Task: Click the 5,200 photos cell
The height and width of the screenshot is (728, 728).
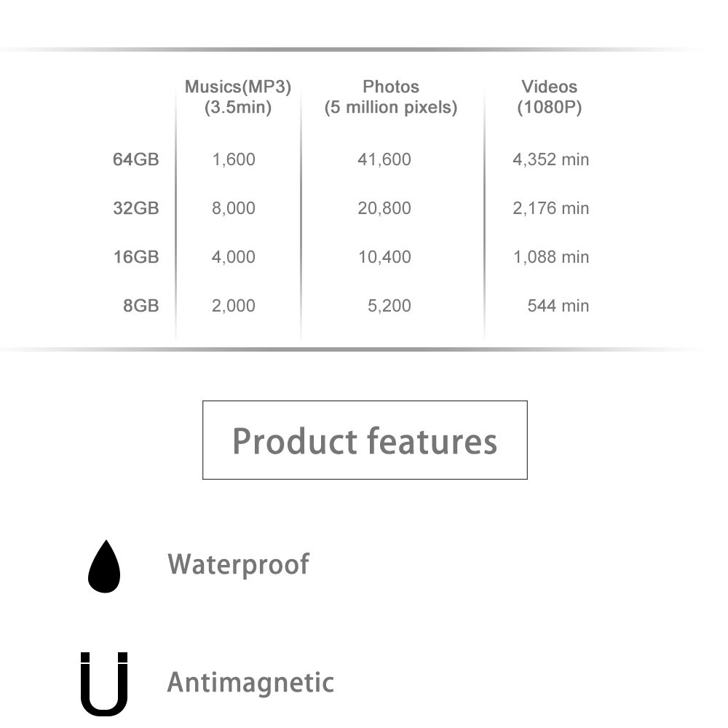Action: pyautogui.click(x=389, y=306)
